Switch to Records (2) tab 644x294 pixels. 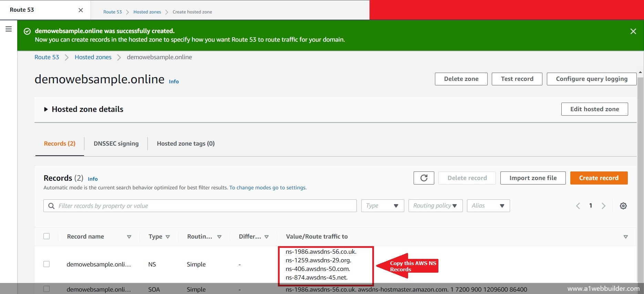60,144
